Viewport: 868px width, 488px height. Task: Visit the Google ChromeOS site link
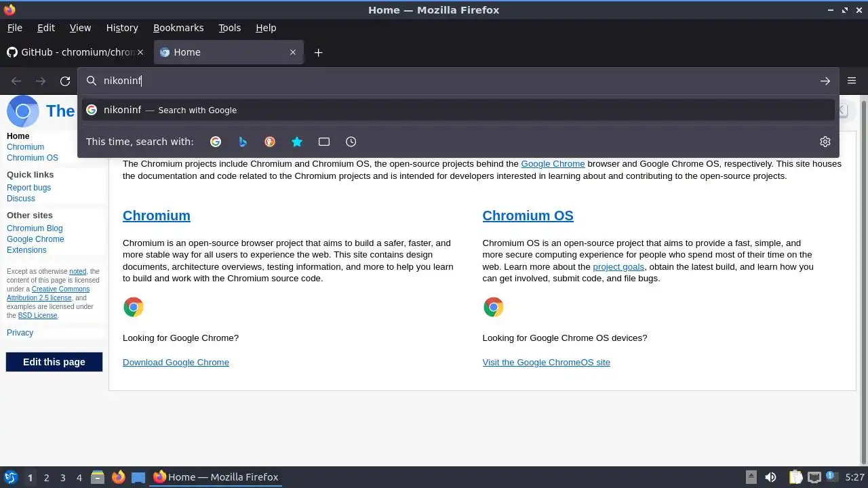[547, 362]
